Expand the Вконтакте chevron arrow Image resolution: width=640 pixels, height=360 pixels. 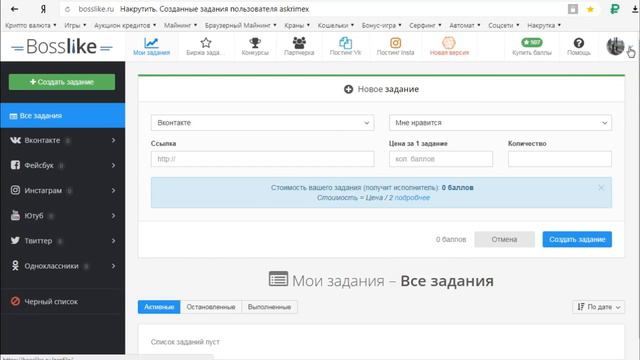[x=113, y=140]
